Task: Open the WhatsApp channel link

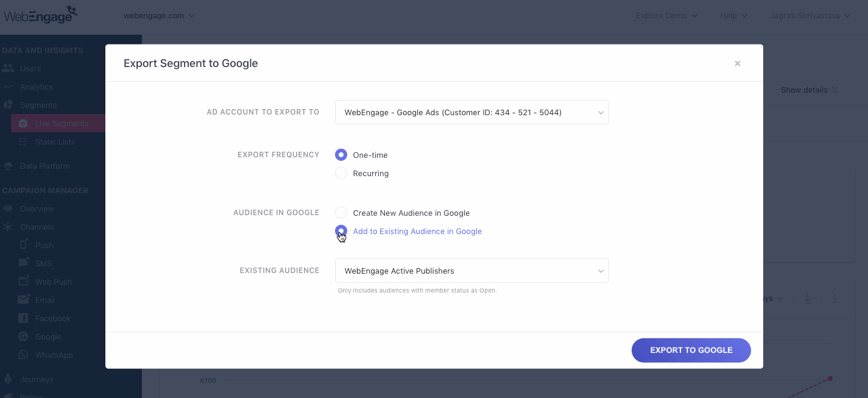Action: [54, 355]
